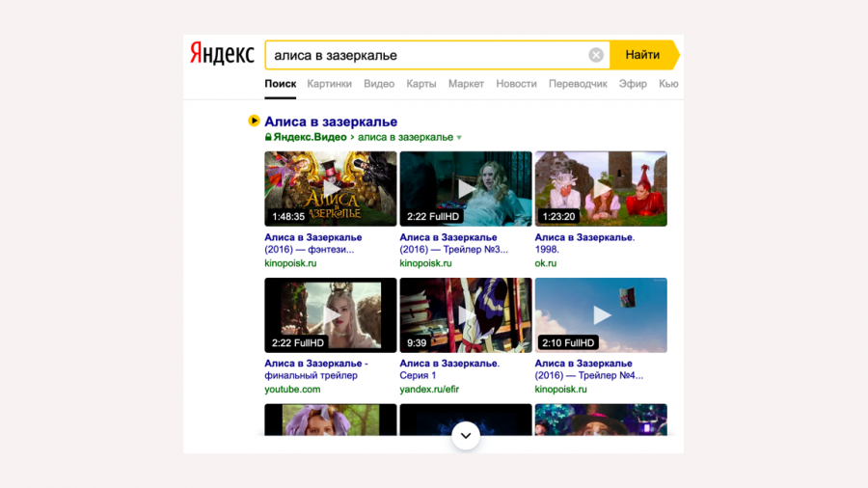Open the Яндекс.Видео breadcrumb link

[x=310, y=137]
